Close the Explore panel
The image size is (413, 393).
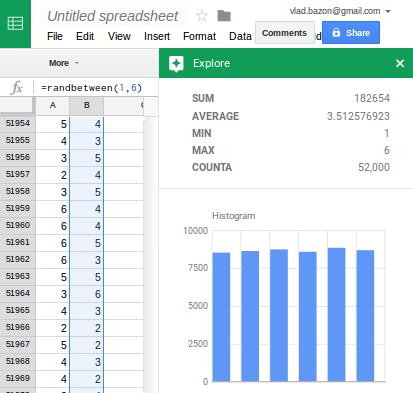400,63
